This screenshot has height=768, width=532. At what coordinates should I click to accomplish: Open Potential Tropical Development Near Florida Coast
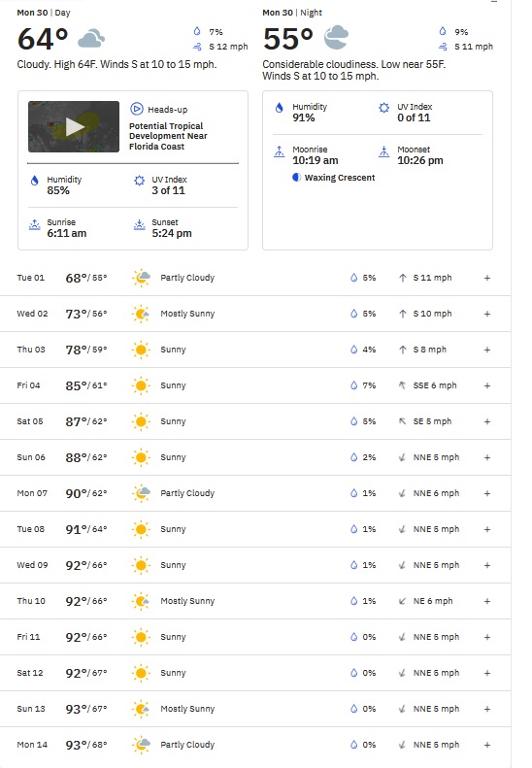click(168, 136)
